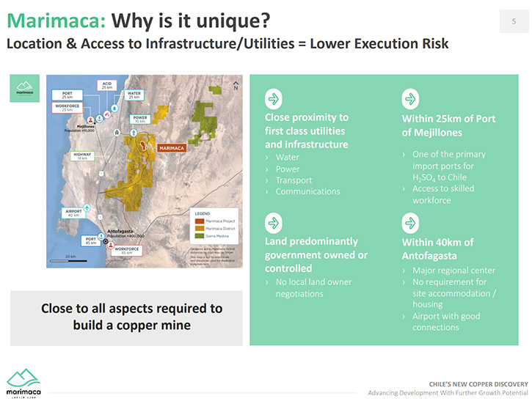Image resolution: width=532 pixels, height=401 pixels.
Task: Click the arrow icon above 'Within 40km of'
Action: [x=410, y=223]
